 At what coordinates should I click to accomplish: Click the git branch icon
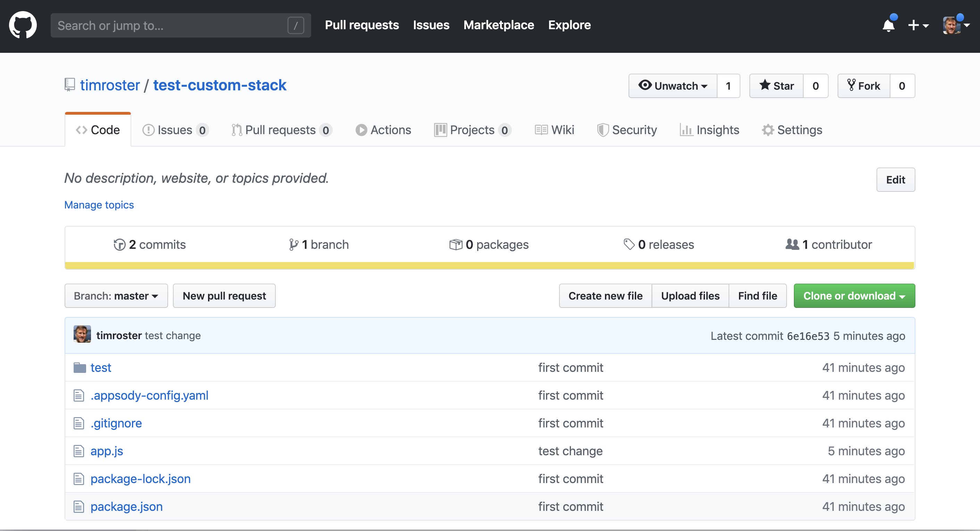pos(293,244)
